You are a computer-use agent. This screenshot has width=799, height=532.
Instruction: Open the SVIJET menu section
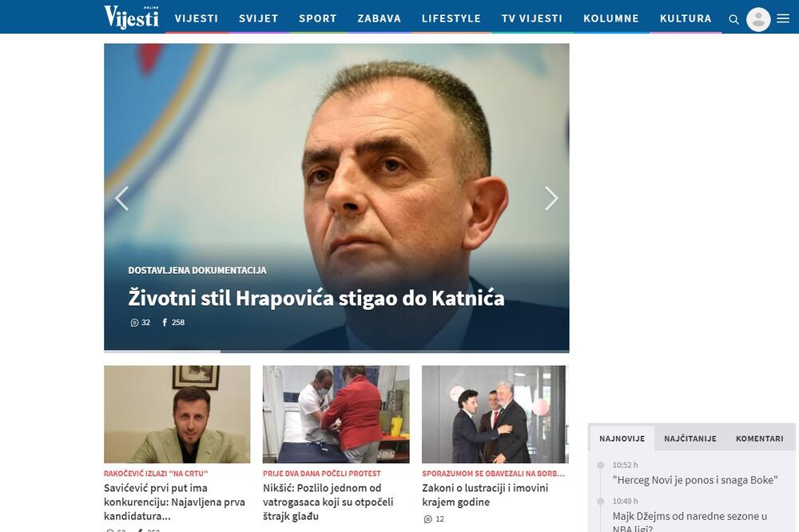pyautogui.click(x=258, y=18)
